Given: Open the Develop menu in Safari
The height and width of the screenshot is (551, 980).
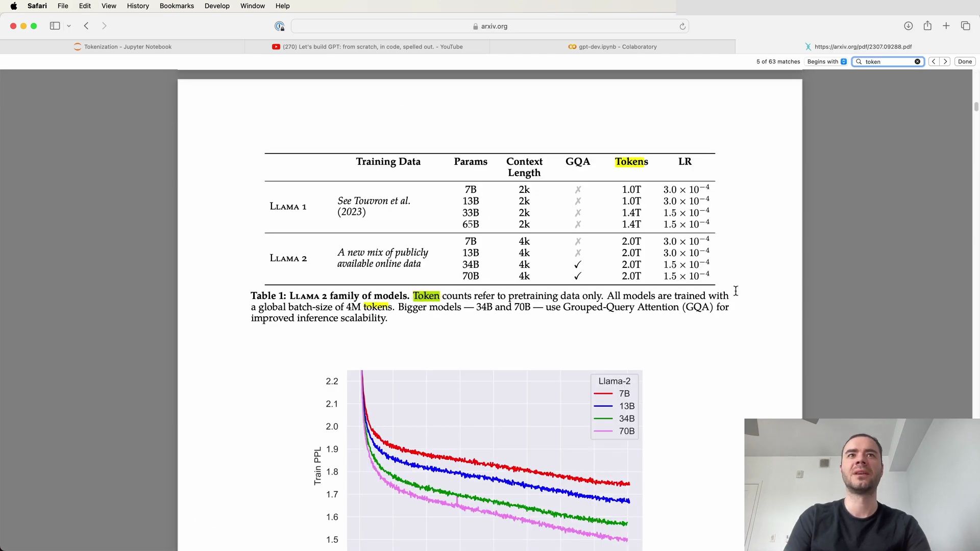Looking at the screenshot, I should tap(217, 6).
